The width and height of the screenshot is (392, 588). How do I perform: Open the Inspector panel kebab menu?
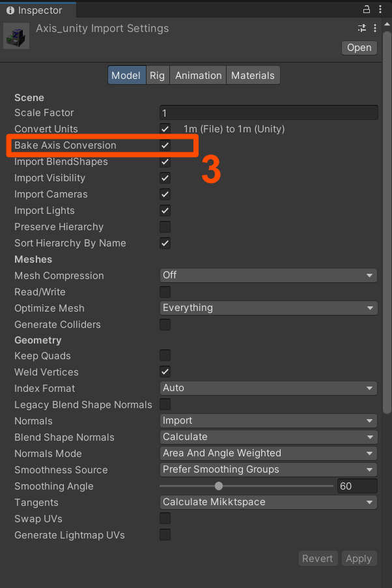(382, 10)
